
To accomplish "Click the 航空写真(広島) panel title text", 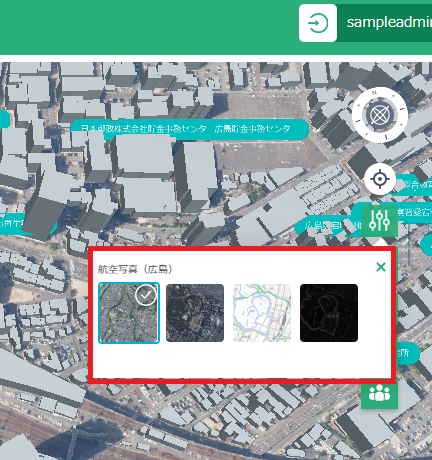I will point(135,269).
